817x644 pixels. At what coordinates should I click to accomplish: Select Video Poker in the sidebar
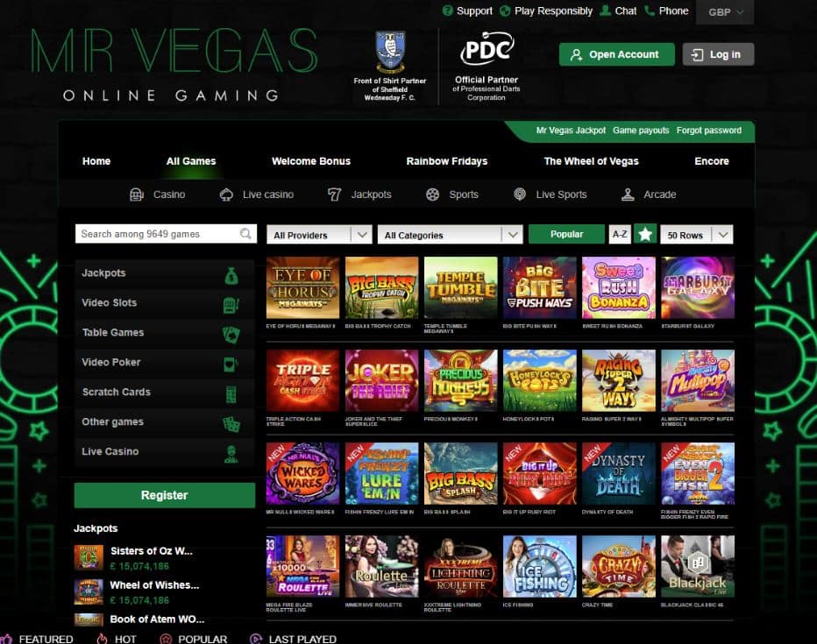tap(165, 363)
